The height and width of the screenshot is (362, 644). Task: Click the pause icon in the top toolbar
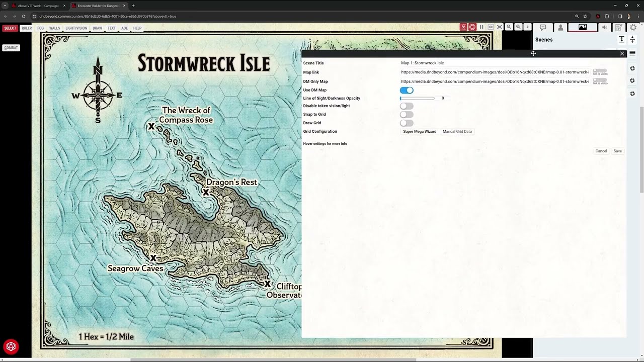point(481,27)
